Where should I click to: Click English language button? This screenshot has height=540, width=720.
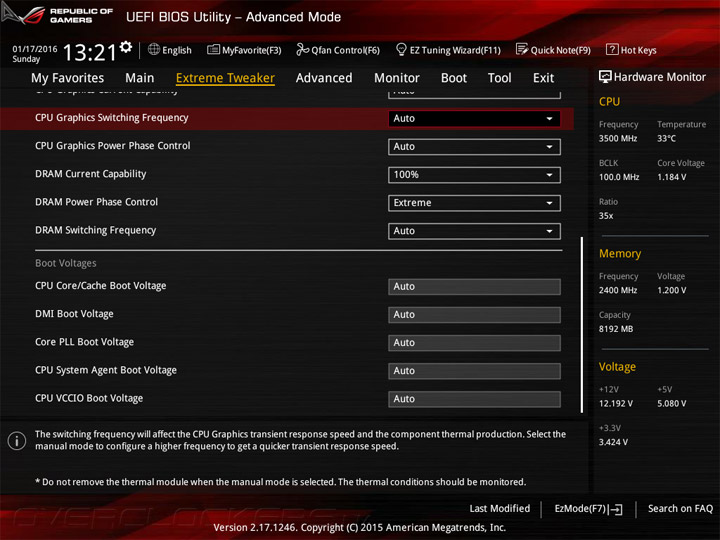point(170,50)
